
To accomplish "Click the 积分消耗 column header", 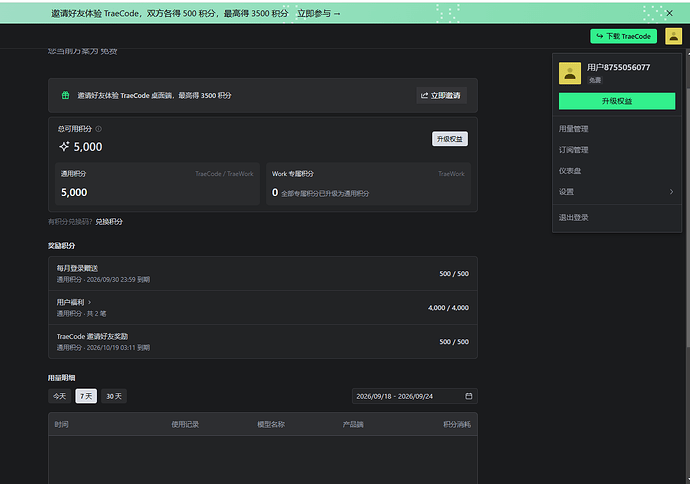I will pyautogui.click(x=457, y=424).
